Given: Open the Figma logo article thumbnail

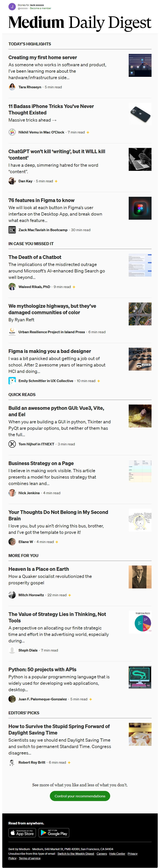Looking at the screenshot, I should (140, 208).
